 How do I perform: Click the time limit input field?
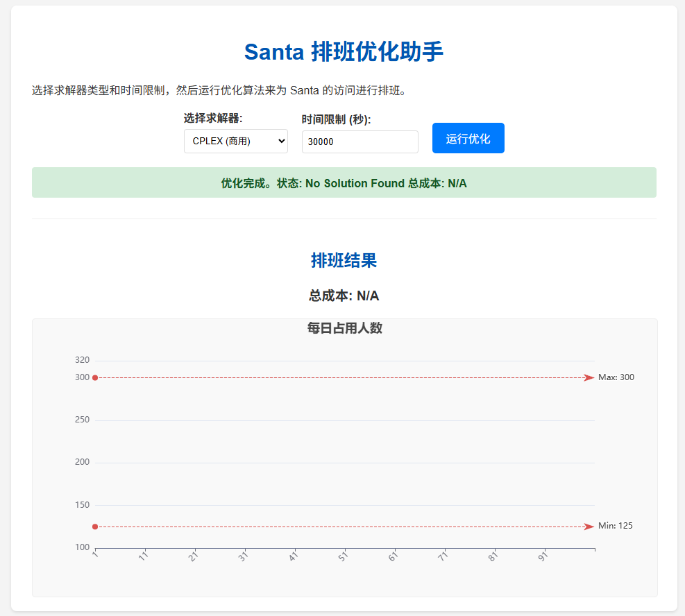coord(360,142)
